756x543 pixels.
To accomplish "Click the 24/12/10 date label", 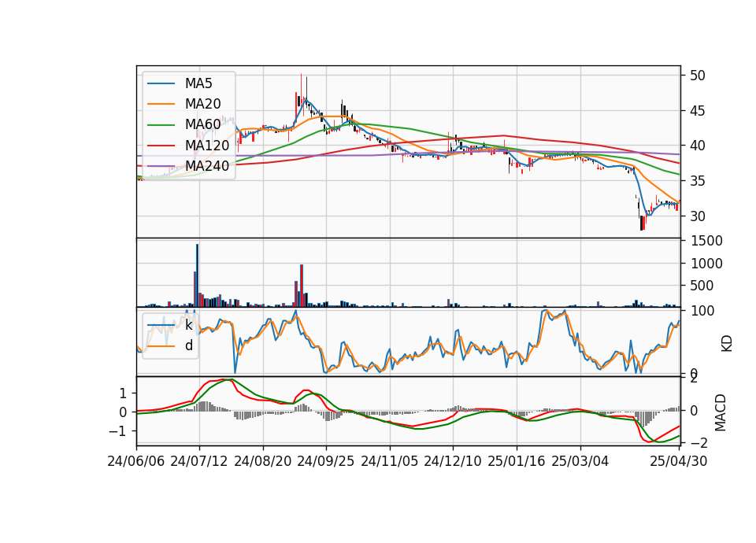I will [x=452, y=461].
